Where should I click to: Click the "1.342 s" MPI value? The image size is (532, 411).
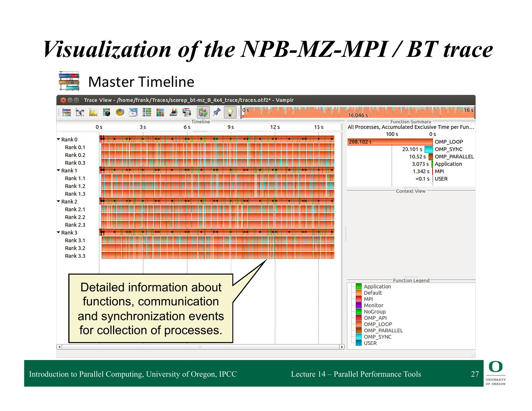tap(421, 171)
